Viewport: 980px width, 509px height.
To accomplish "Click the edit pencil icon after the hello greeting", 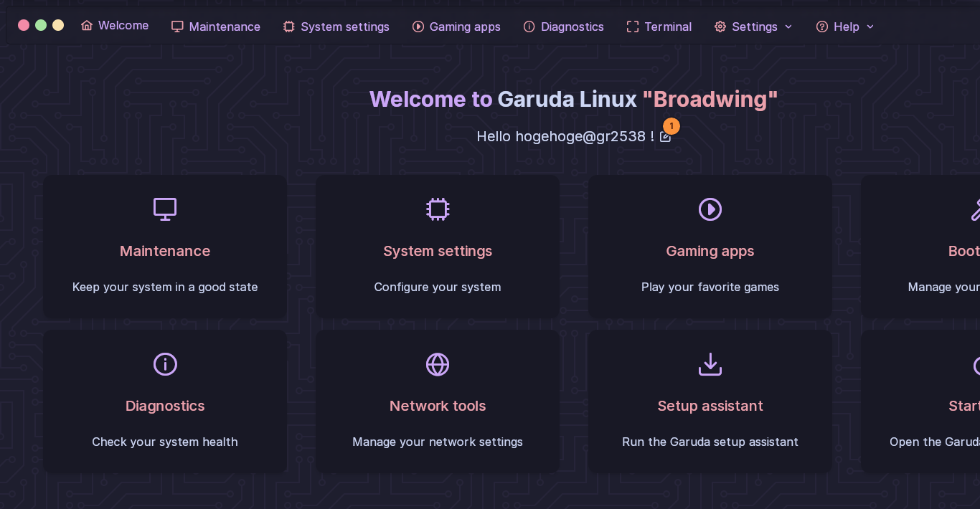I will [665, 137].
